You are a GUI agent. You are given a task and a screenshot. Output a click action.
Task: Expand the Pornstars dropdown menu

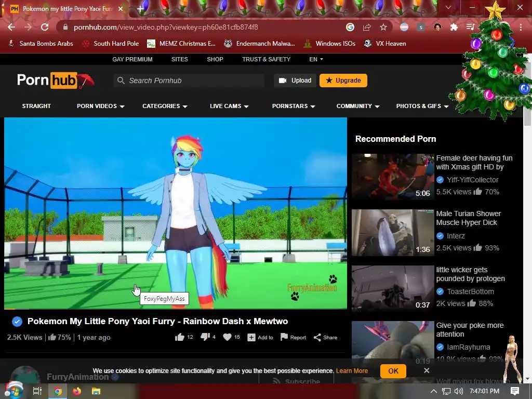coord(294,106)
